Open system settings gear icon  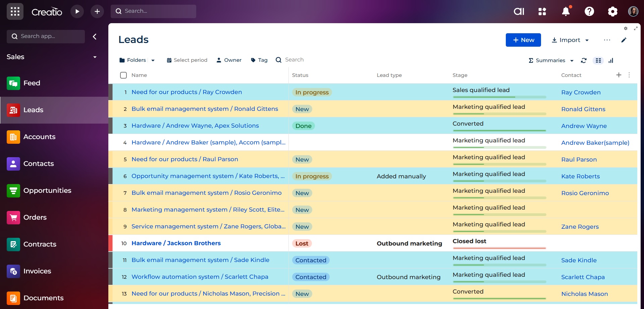pos(612,11)
